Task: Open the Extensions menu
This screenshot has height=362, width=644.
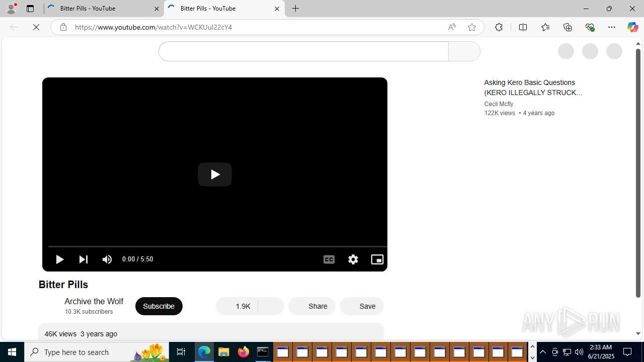Action: 499,27
